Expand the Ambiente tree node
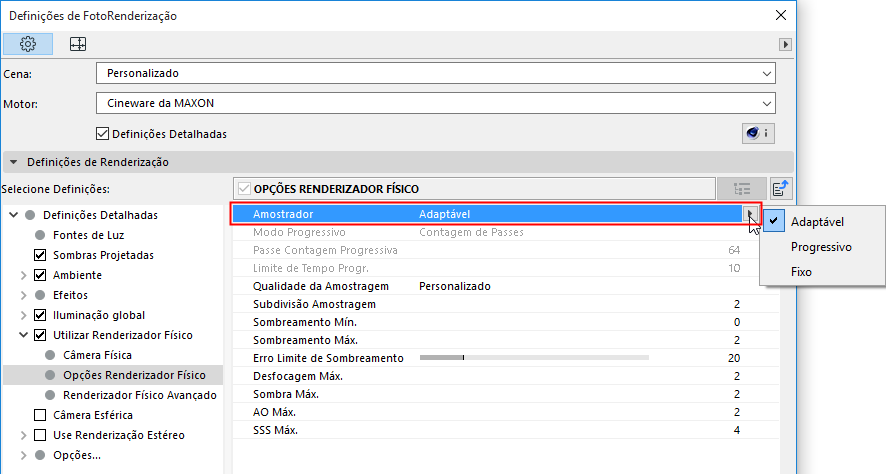The image size is (886, 474). coord(23,275)
